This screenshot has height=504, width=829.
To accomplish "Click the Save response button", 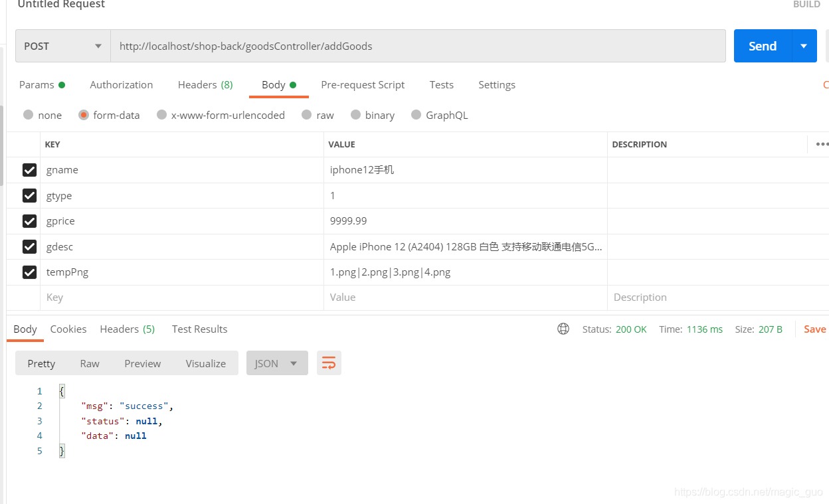I will click(x=815, y=329).
